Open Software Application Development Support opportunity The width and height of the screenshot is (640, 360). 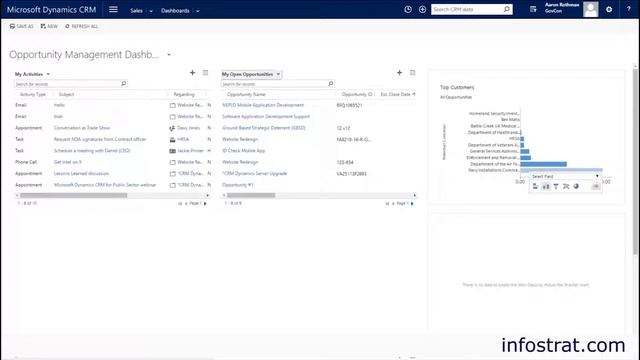266,116
